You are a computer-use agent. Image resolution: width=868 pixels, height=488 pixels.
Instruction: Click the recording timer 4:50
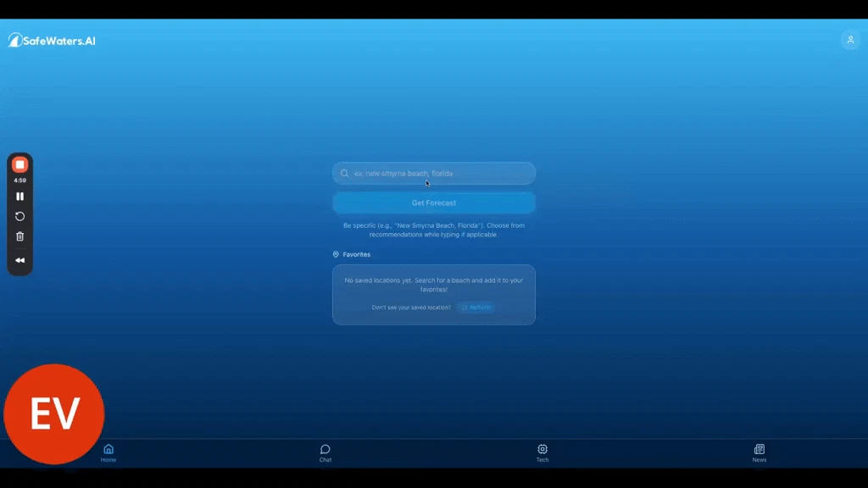pos(20,180)
